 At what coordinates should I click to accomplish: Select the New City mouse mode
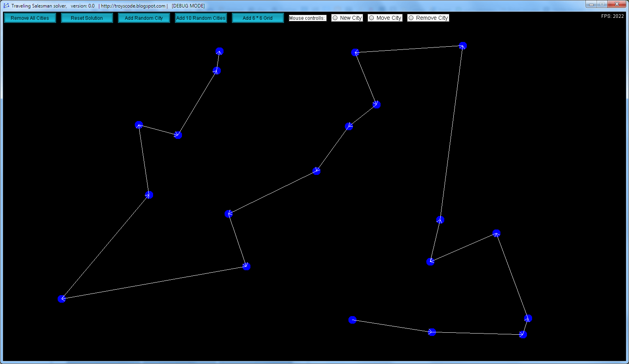tap(347, 18)
